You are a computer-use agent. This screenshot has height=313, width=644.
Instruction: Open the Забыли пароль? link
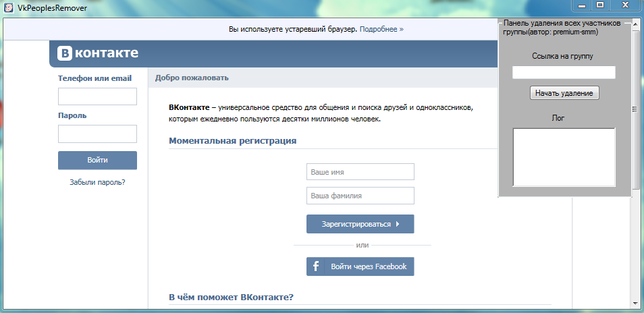(97, 182)
